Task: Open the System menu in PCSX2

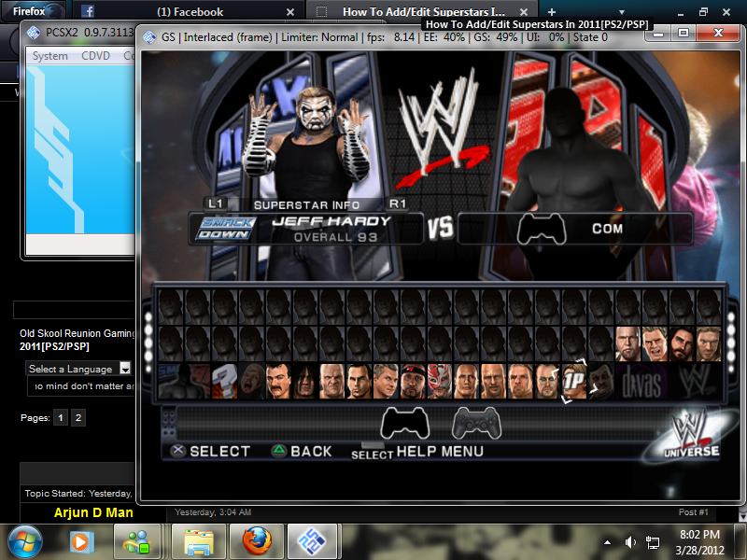Action: (50, 56)
